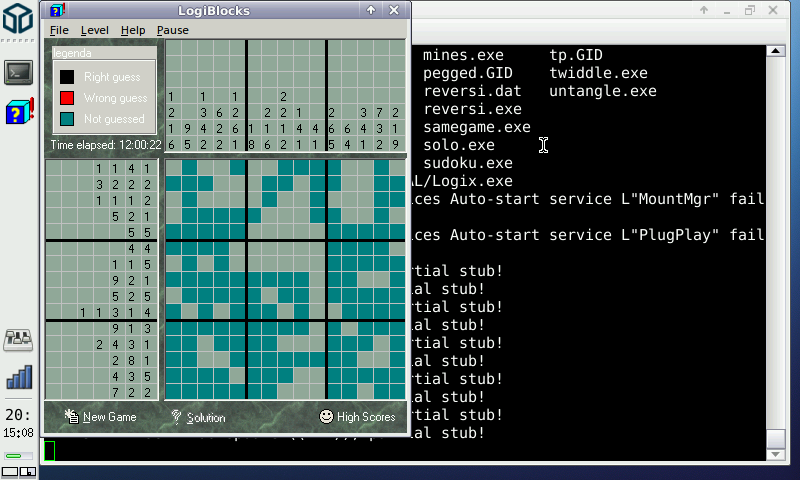This screenshot has width=800, height=480.
Task: Click the red Wrong guess color swatch
Action: [x=67, y=98]
